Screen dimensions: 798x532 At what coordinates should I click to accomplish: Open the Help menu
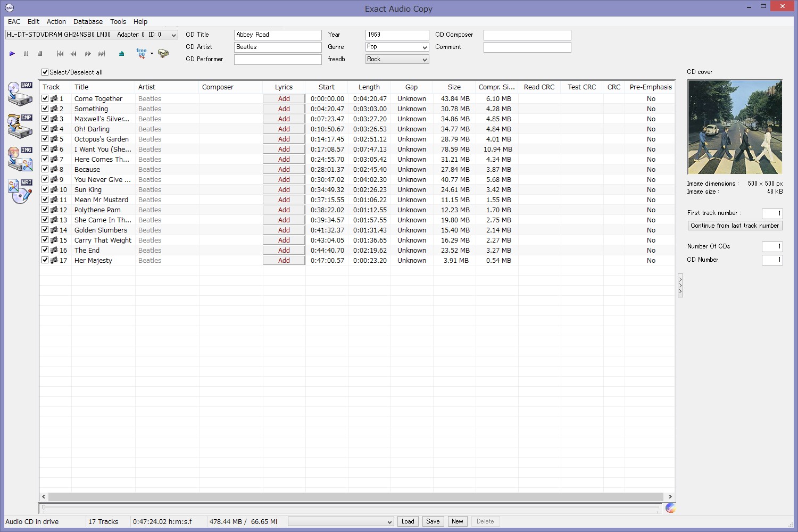(140, 22)
